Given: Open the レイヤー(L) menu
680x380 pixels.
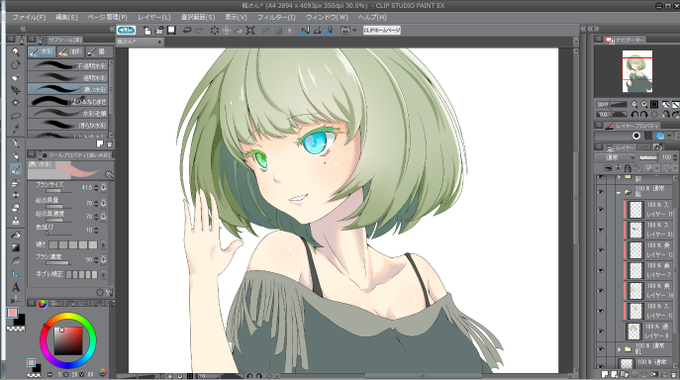Looking at the screenshot, I should pyautogui.click(x=154, y=17).
